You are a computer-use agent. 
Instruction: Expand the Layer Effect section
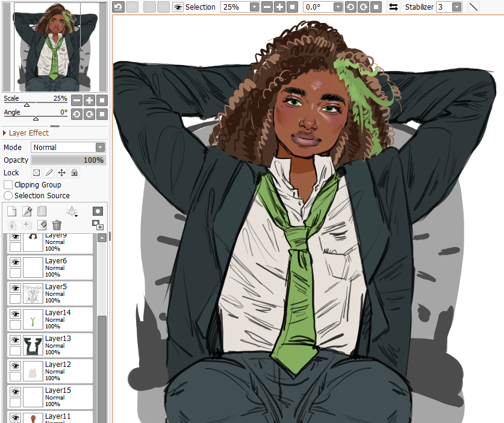click(26, 133)
